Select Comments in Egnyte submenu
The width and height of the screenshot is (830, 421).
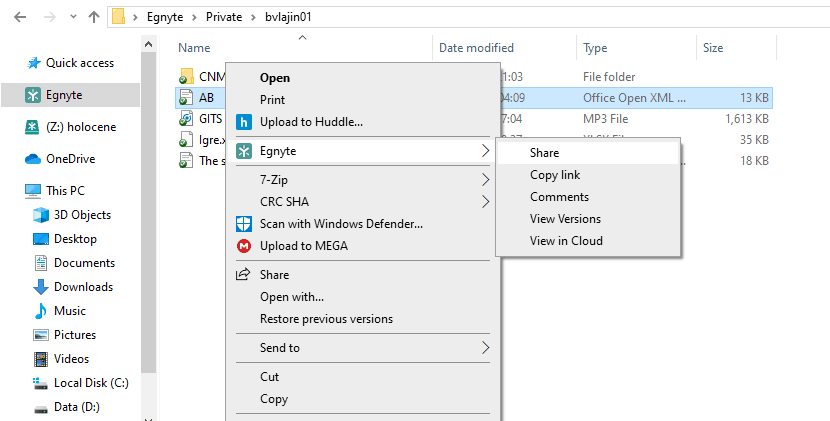(560, 196)
